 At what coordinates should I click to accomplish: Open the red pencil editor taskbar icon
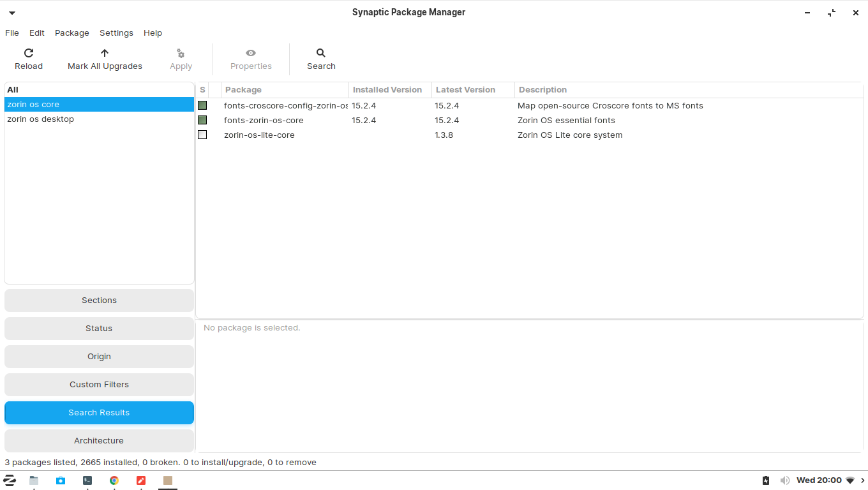141,480
